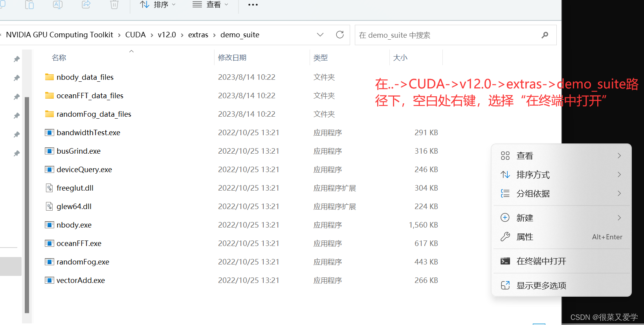The width and height of the screenshot is (644, 325).
Task: Select the nbody_data_files folder icon
Action: tap(50, 77)
